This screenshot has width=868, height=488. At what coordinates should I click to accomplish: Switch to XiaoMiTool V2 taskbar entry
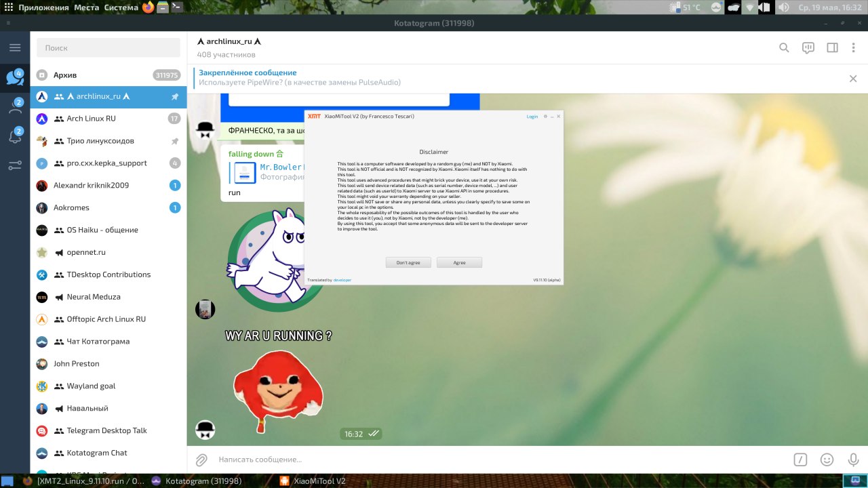click(x=313, y=481)
